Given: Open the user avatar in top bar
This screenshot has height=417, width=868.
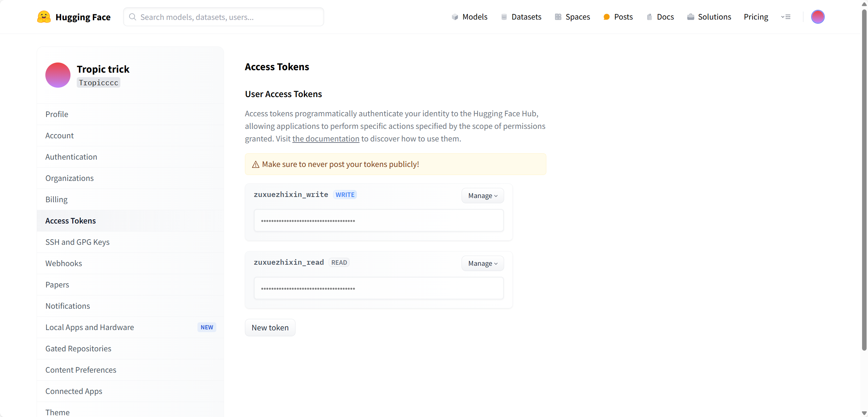Looking at the screenshot, I should [817, 17].
